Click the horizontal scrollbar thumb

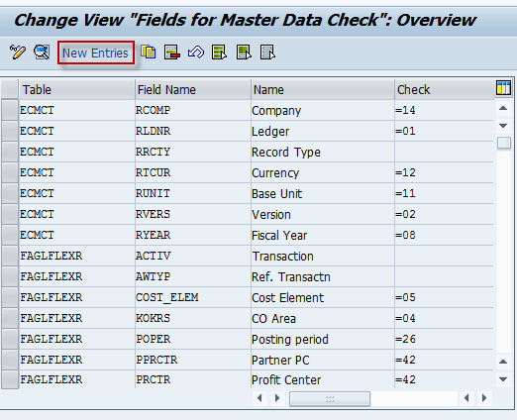tap(330, 398)
